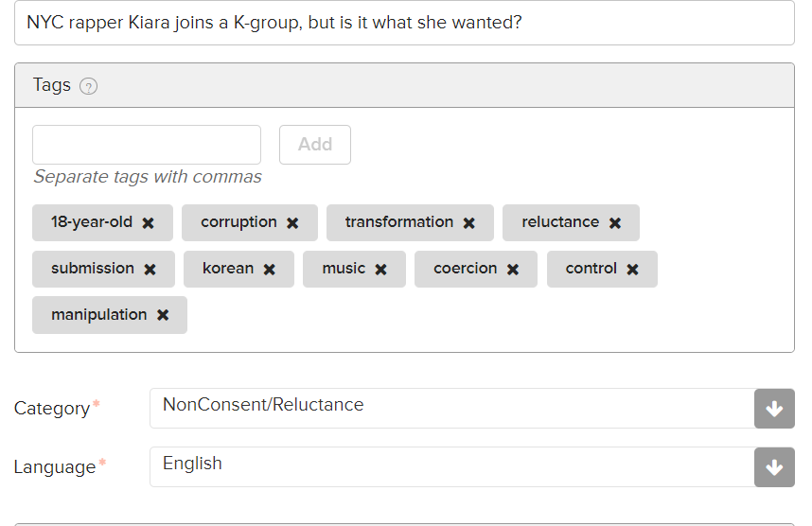
Task: Remove the 18-year-old tag
Action: point(148,223)
